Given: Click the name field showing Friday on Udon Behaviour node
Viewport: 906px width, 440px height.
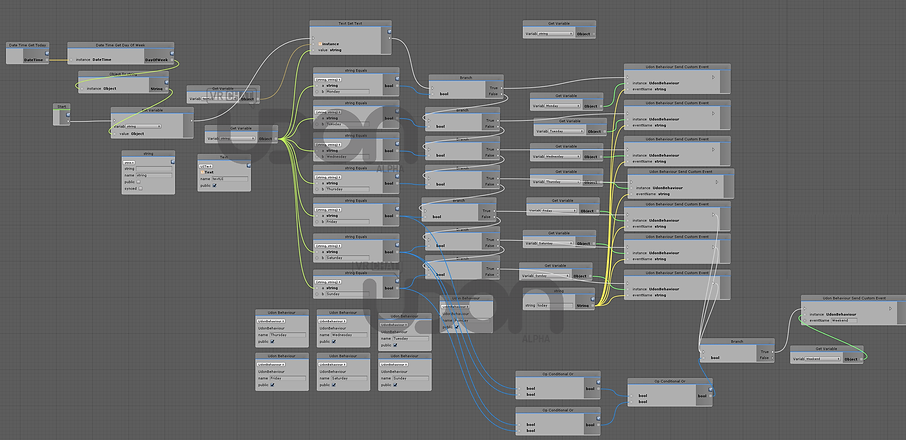Looking at the screenshot, I should coord(287,378).
